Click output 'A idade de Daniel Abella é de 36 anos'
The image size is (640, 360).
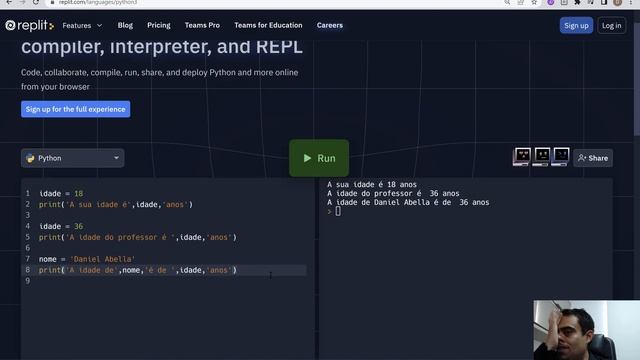click(408, 202)
